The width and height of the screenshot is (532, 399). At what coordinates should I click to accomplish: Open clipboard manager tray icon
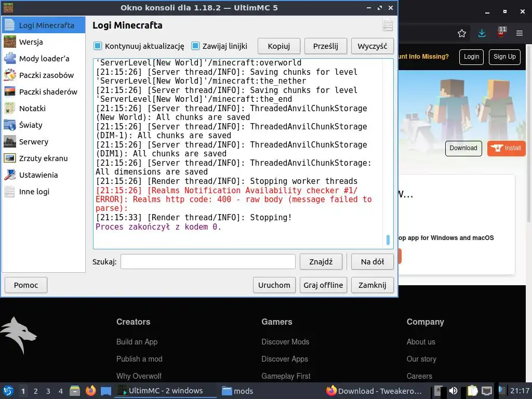pyautogui.click(x=472, y=391)
